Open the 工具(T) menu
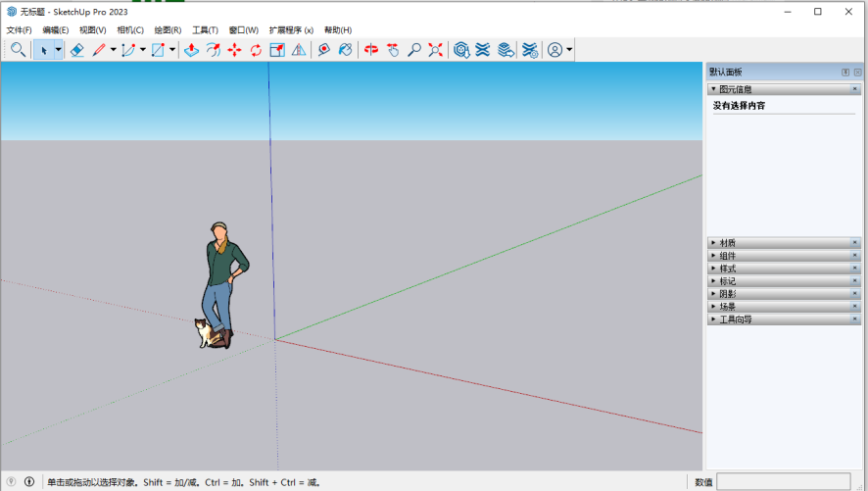Screen dimensions: 868x491 click(x=205, y=30)
